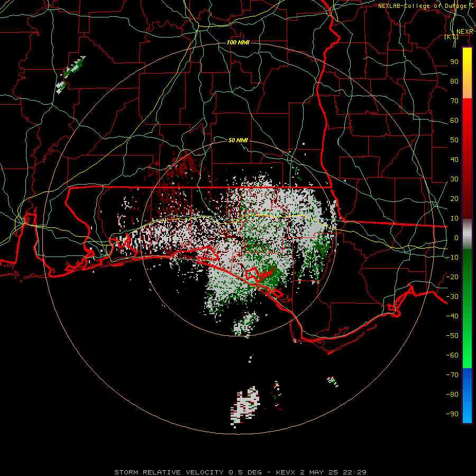
Task: Click the 2 MAY 25 22:29 timestamp
Action: (333, 472)
